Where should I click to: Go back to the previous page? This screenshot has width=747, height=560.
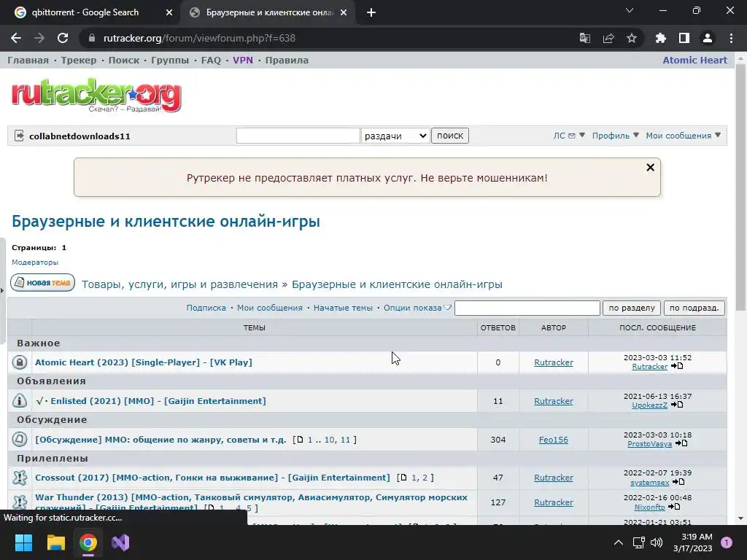click(16, 38)
